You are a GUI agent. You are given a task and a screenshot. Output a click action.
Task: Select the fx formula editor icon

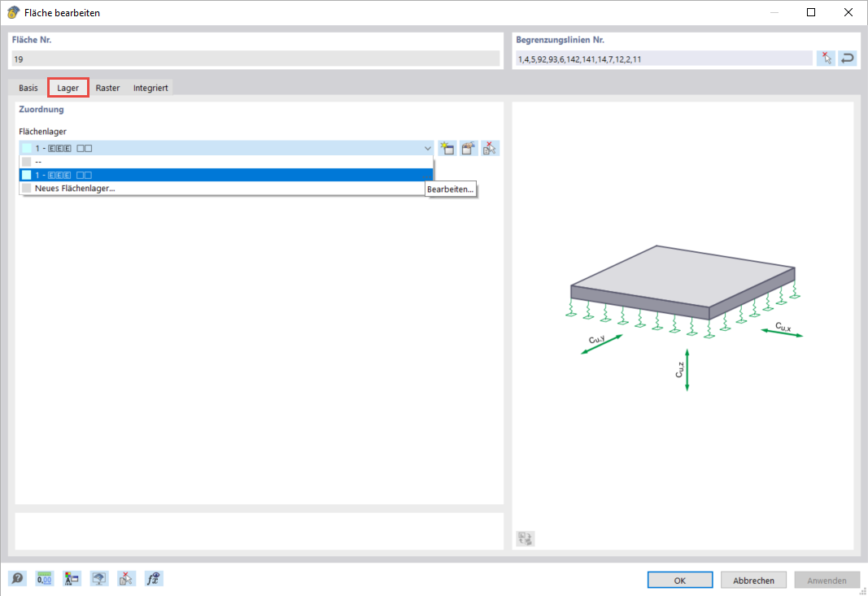tap(153, 578)
